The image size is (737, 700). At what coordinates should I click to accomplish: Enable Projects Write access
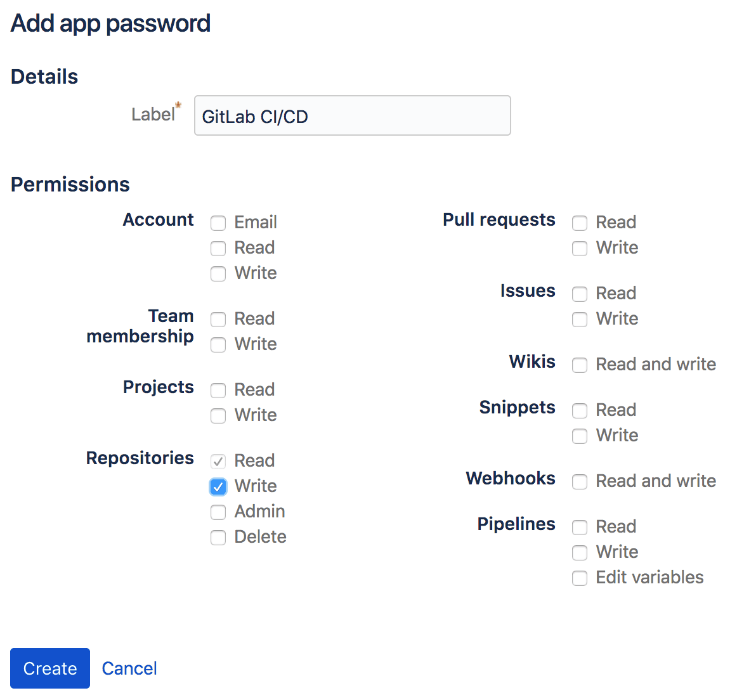point(218,416)
